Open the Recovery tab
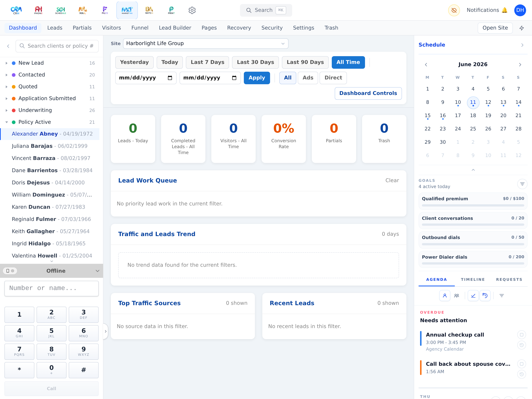Image resolution: width=532 pixels, height=399 pixels. tap(239, 28)
